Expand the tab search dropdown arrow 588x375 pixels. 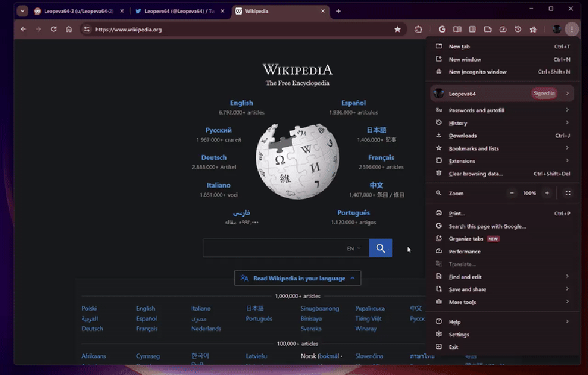click(x=22, y=11)
